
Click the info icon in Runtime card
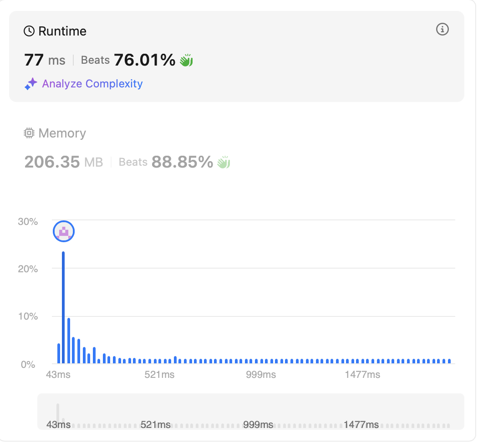click(x=442, y=30)
